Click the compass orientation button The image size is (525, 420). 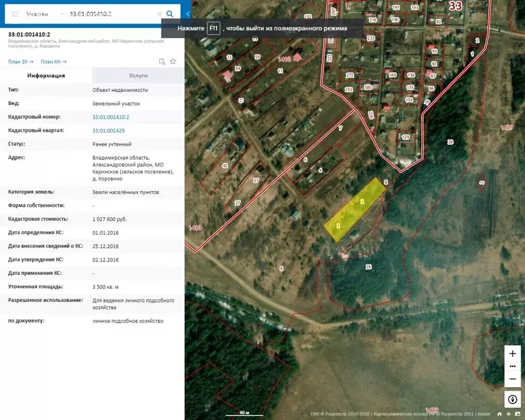[512, 399]
